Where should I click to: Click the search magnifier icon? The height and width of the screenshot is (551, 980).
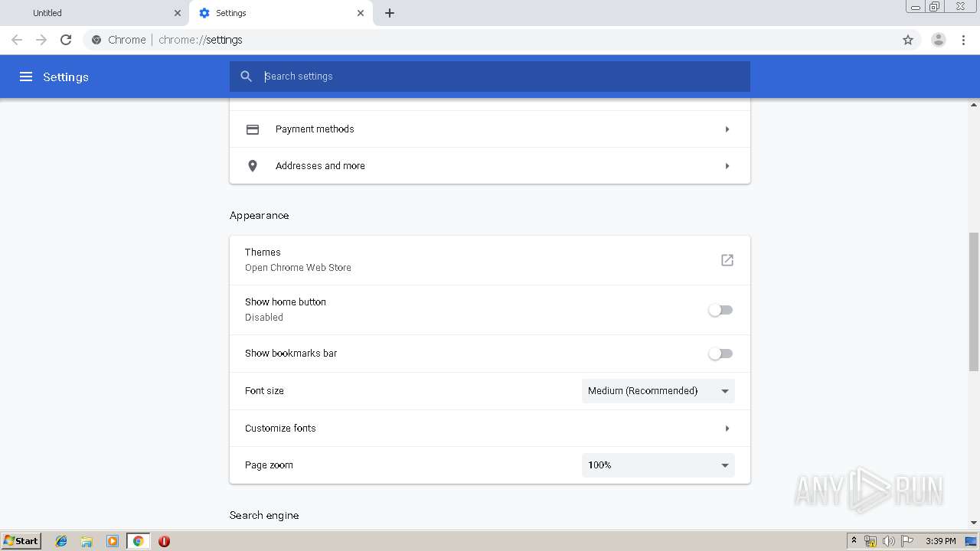pyautogui.click(x=246, y=77)
